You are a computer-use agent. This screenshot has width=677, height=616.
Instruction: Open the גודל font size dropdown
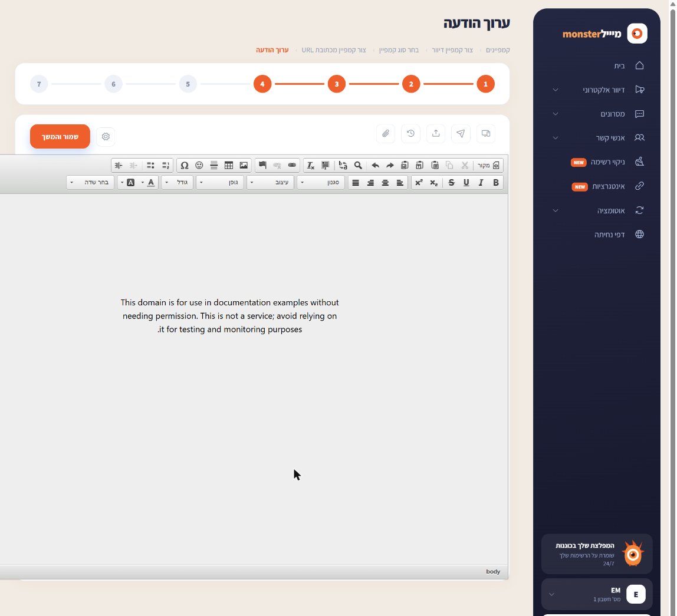tap(177, 183)
